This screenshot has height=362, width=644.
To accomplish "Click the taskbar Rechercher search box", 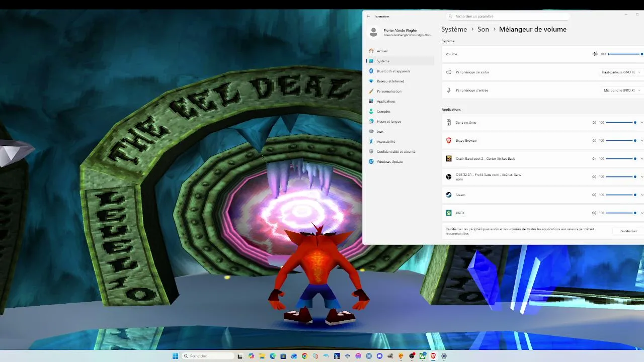I will (x=208, y=356).
